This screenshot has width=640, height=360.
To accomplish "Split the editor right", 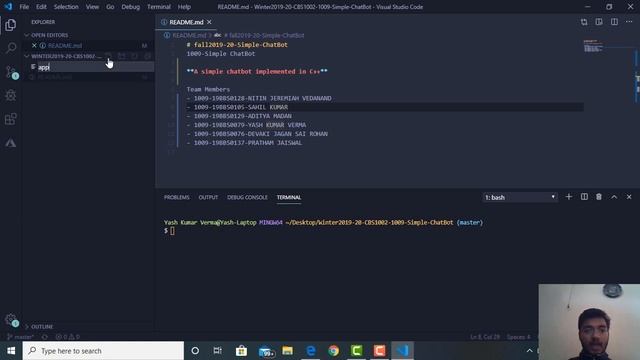I will coord(614,22).
